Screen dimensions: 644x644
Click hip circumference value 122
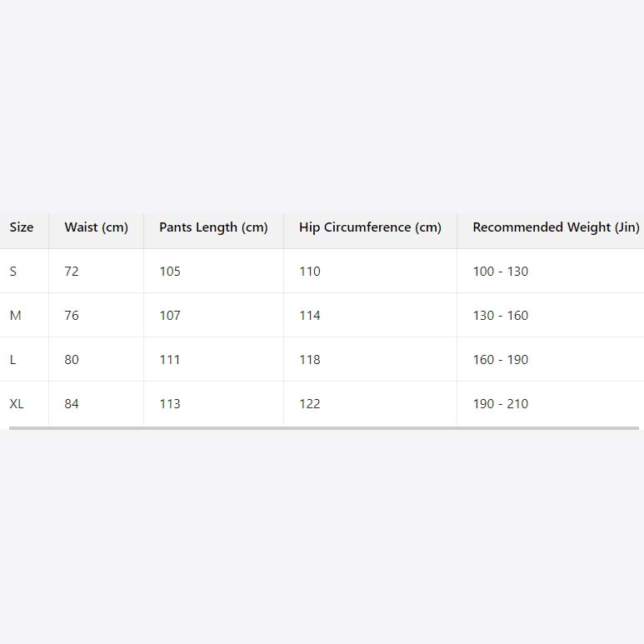pos(310,404)
